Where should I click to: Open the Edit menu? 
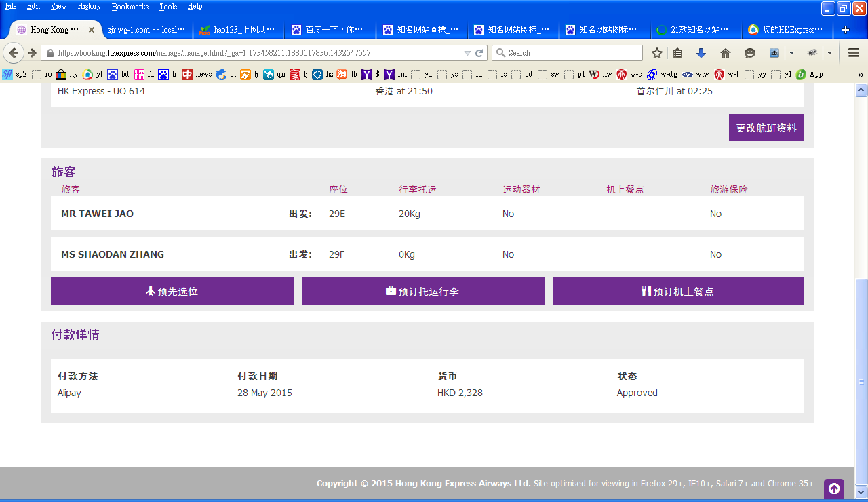33,7
